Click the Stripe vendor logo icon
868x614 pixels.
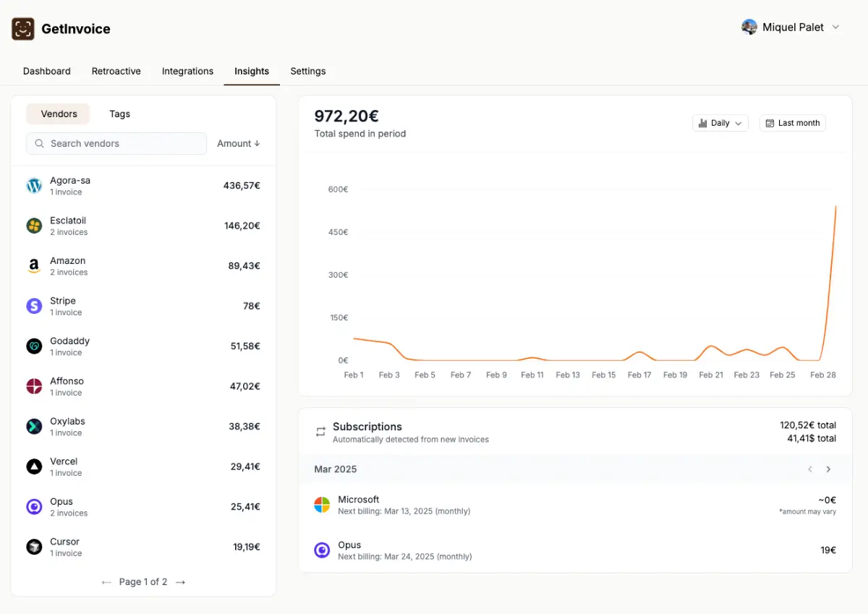tap(34, 306)
